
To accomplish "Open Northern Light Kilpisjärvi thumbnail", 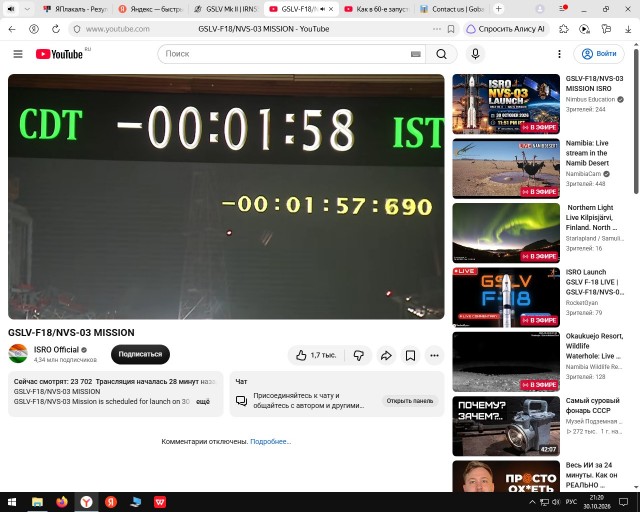I will tap(506, 233).
